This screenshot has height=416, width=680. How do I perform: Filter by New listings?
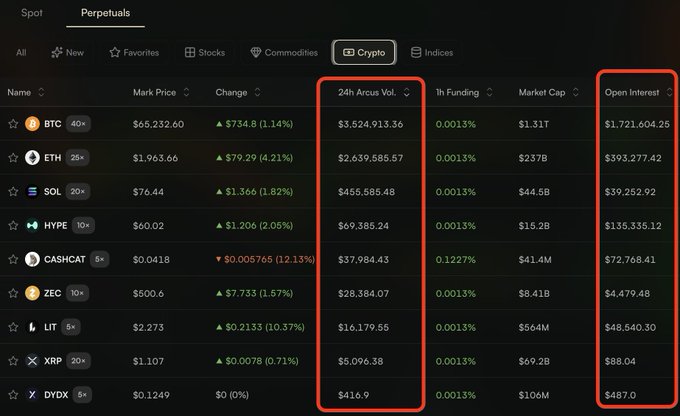pos(67,52)
